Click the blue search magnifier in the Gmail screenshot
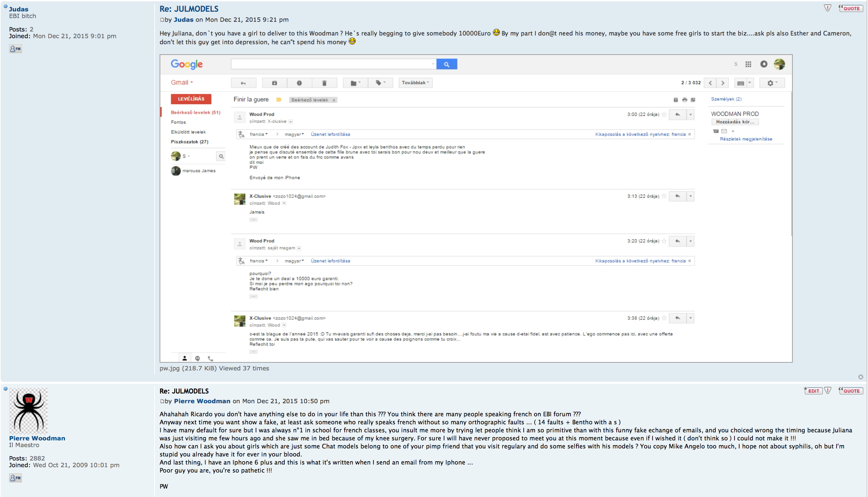Viewport: 868px width, 497px height. [x=446, y=64]
